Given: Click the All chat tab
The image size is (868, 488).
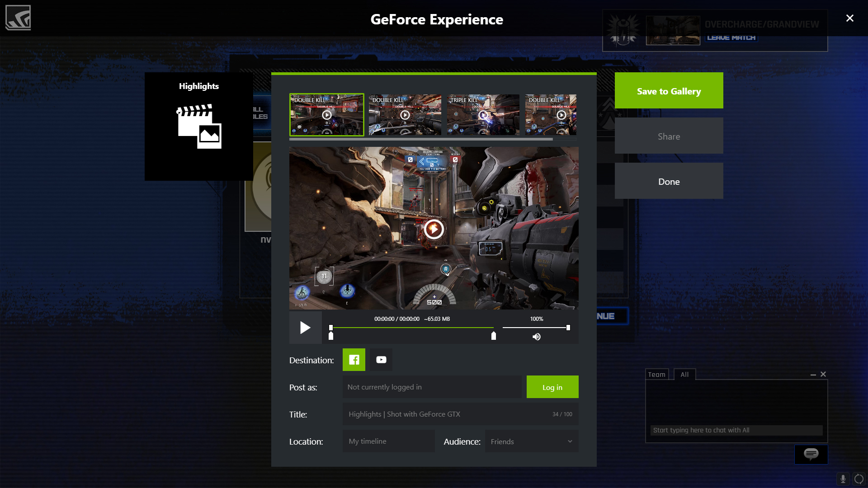Looking at the screenshot, I should [x=684, y=374].
